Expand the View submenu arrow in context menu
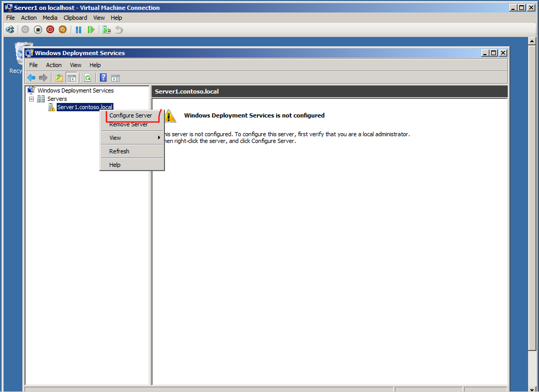The height and width of the screenshot is (392, 539). (159, 138)
